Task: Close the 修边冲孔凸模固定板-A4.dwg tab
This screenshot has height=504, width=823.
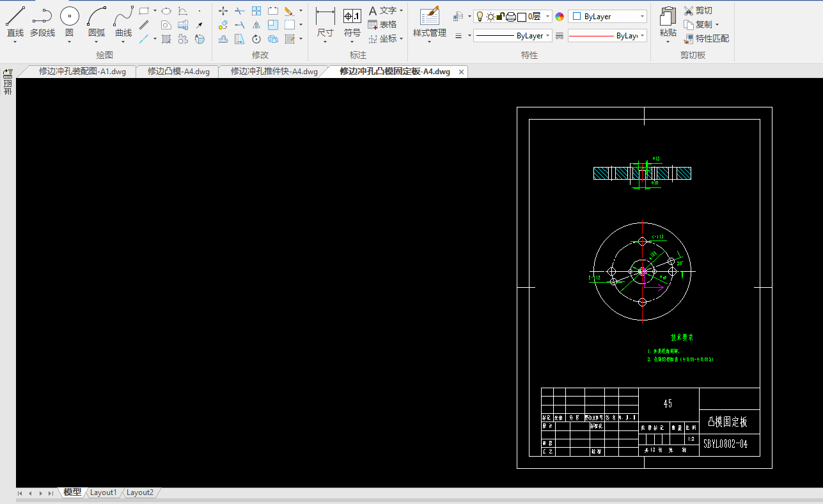Action: (461, 72)
